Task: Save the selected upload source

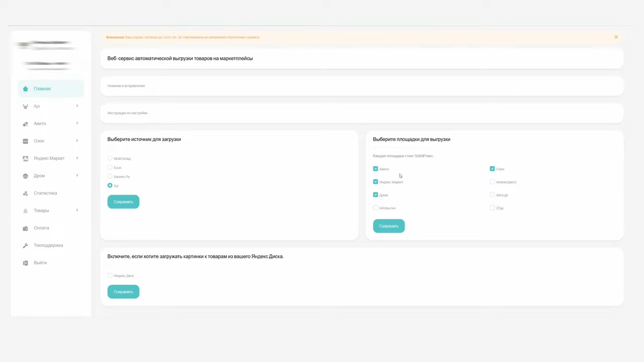Action: tap(123, 202)
